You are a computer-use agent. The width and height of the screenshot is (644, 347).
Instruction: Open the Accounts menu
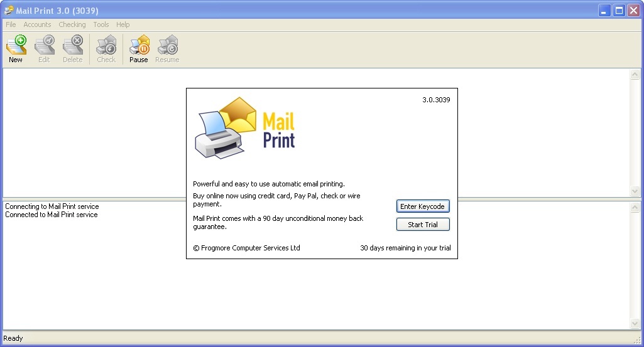(37, 24)
